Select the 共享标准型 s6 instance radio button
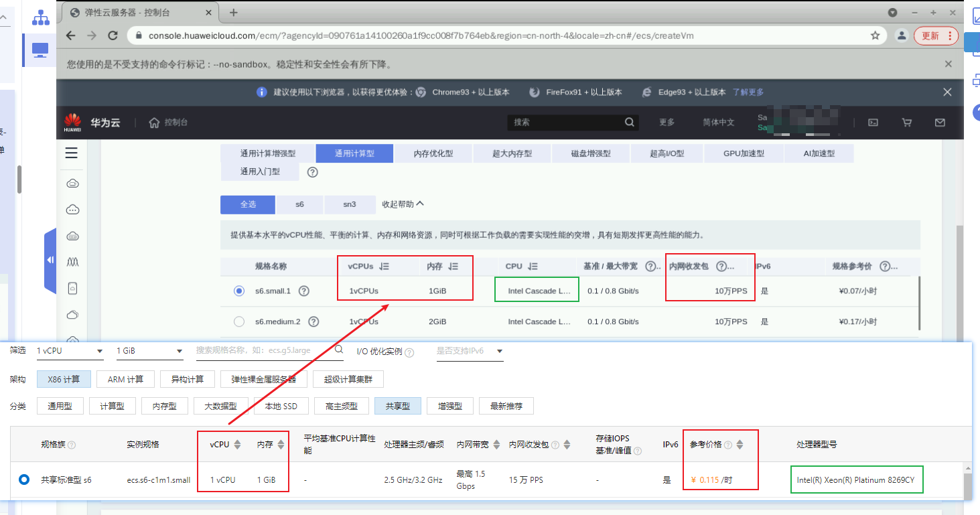 tap(24, 480)
